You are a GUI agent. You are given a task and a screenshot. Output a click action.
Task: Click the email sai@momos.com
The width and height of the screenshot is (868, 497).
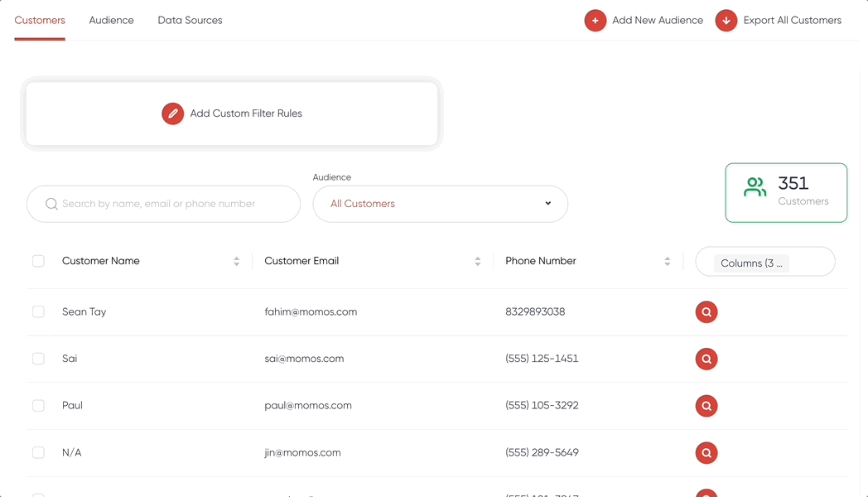304,359
